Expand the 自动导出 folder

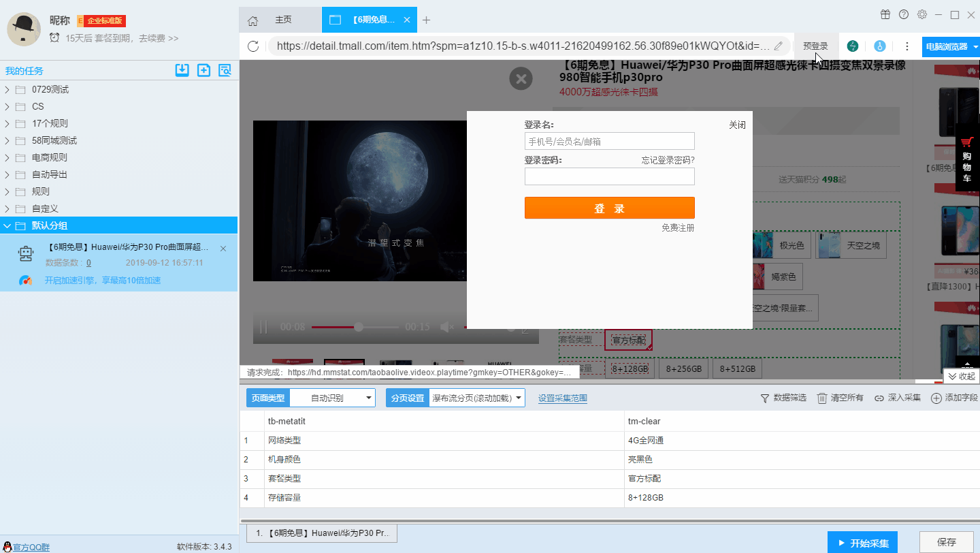(x=7, y=174)
